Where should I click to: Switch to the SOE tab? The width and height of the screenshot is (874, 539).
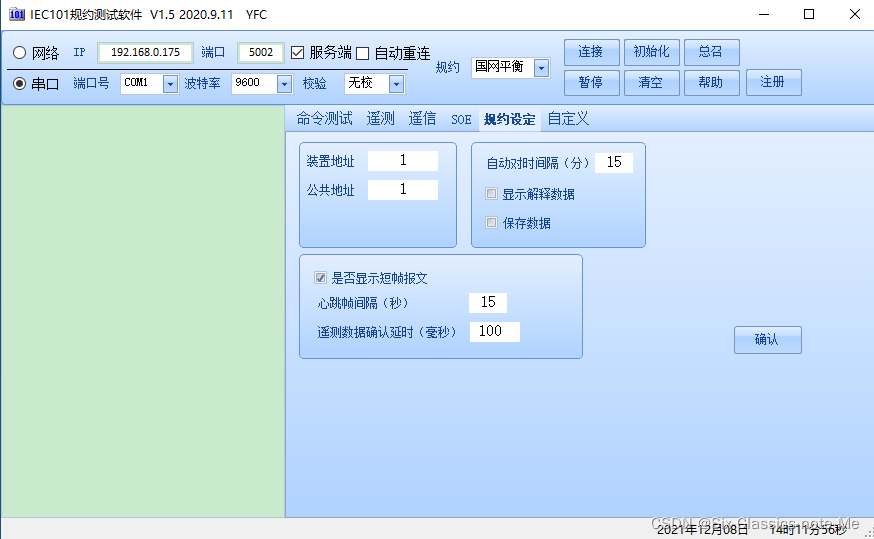[461, 119]
